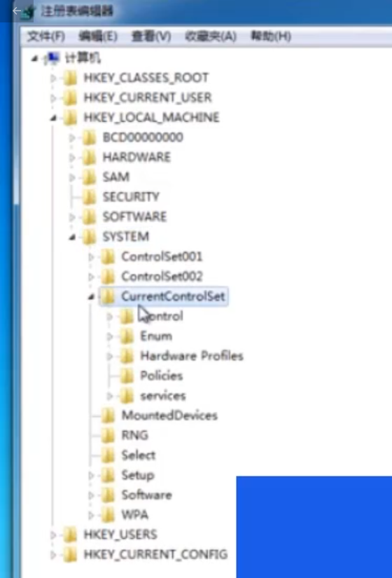
Task: Collapse the SYSTEM node arrow
Action: coord(72,238)
